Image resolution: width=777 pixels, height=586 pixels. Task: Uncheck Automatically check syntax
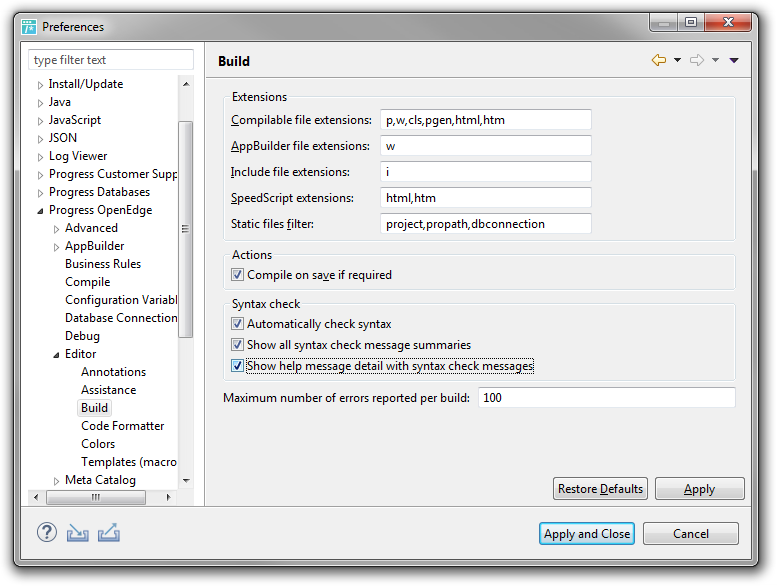tap(237, 323)
